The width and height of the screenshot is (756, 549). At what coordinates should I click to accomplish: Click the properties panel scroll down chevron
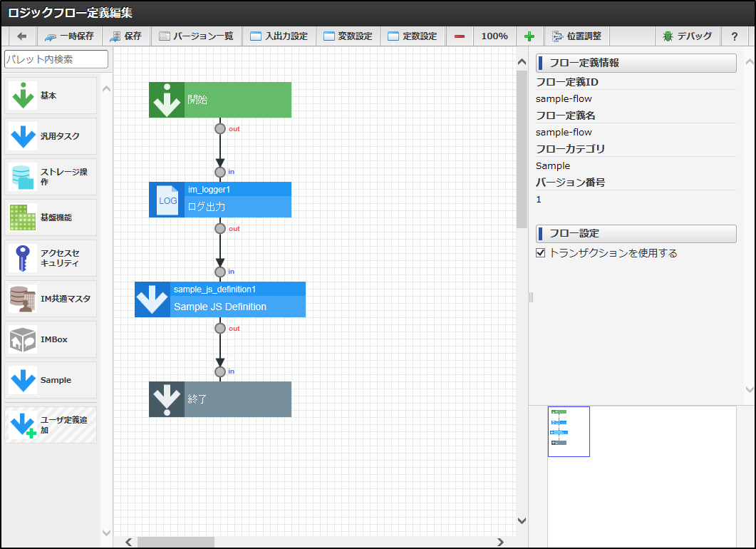point(750,389)
